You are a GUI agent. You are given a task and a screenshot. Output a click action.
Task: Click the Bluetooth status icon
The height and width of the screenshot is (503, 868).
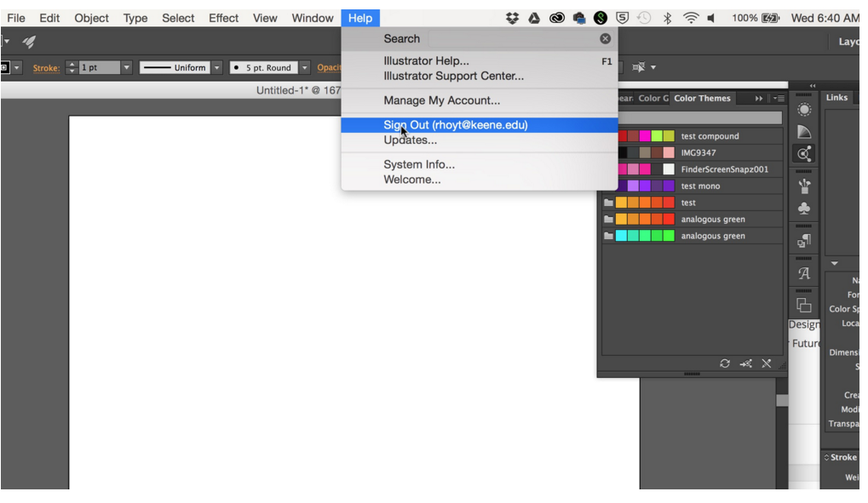coord(667,18)
